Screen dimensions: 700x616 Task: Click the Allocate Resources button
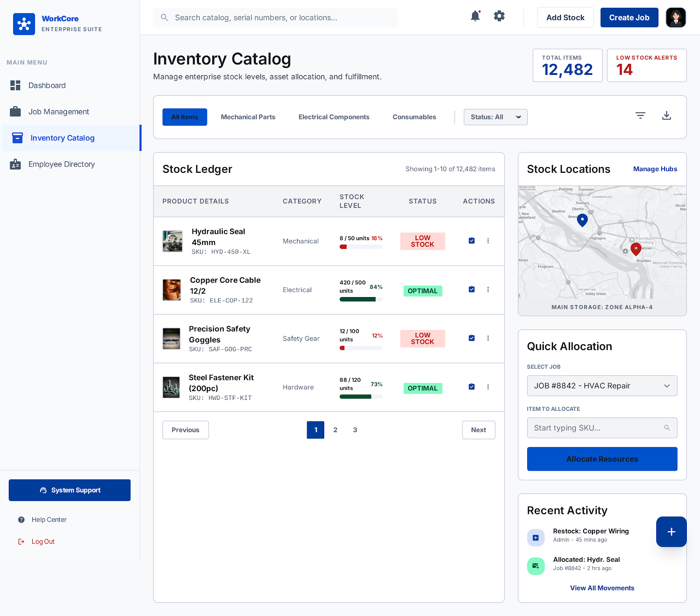click(602, 459)
